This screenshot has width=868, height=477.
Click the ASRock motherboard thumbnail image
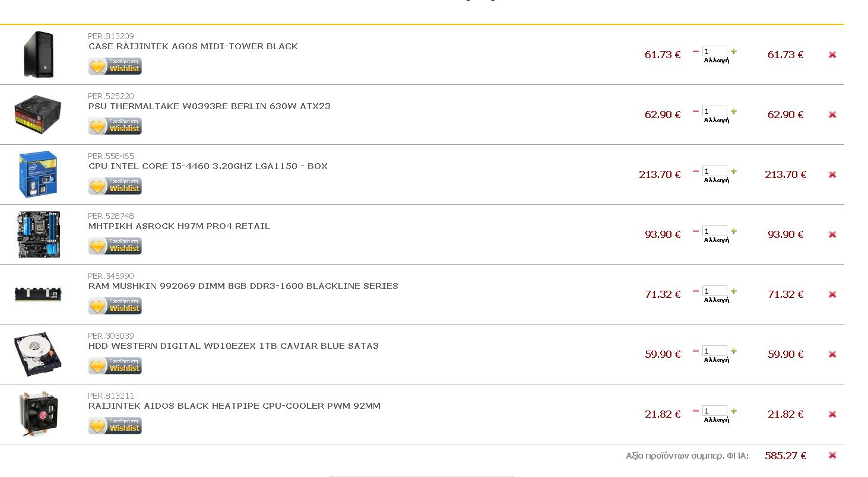pyautogui.click(x=39, y=234)
